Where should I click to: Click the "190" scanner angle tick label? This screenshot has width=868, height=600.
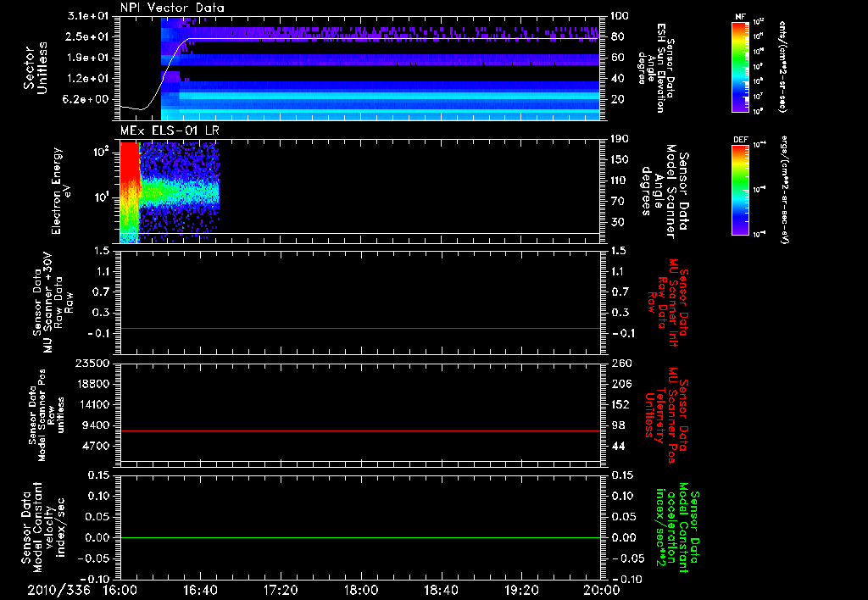(x=620, y=139)
